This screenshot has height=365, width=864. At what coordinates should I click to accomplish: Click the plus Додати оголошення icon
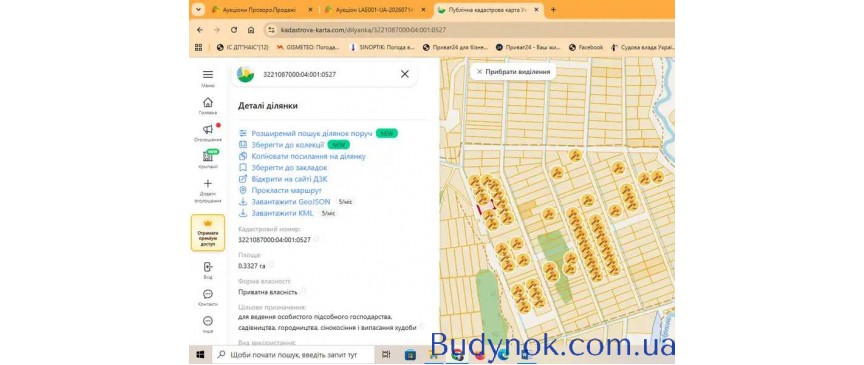point(208,184)
